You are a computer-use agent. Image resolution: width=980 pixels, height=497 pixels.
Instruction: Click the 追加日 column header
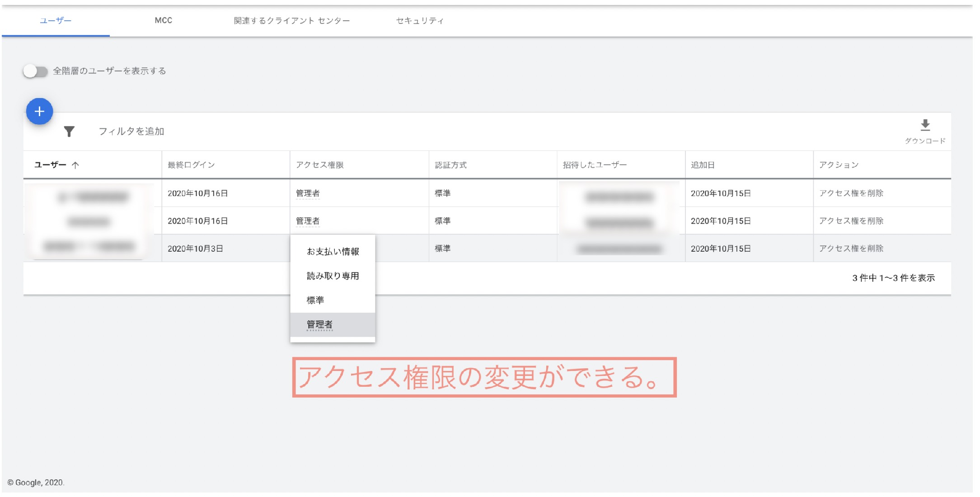tap(703, 165)
